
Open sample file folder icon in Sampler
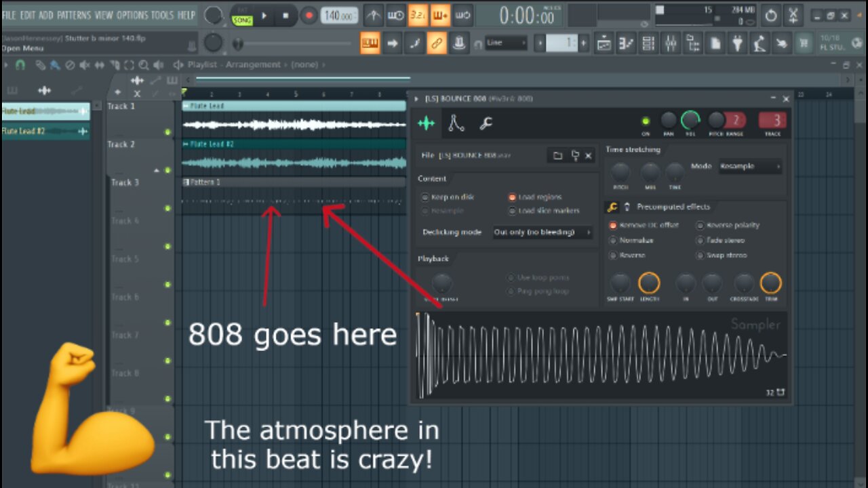[x=557, y=155]
